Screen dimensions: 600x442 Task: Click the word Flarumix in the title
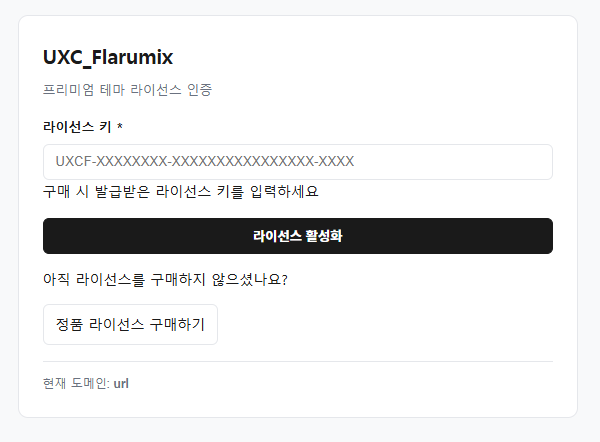132,57
